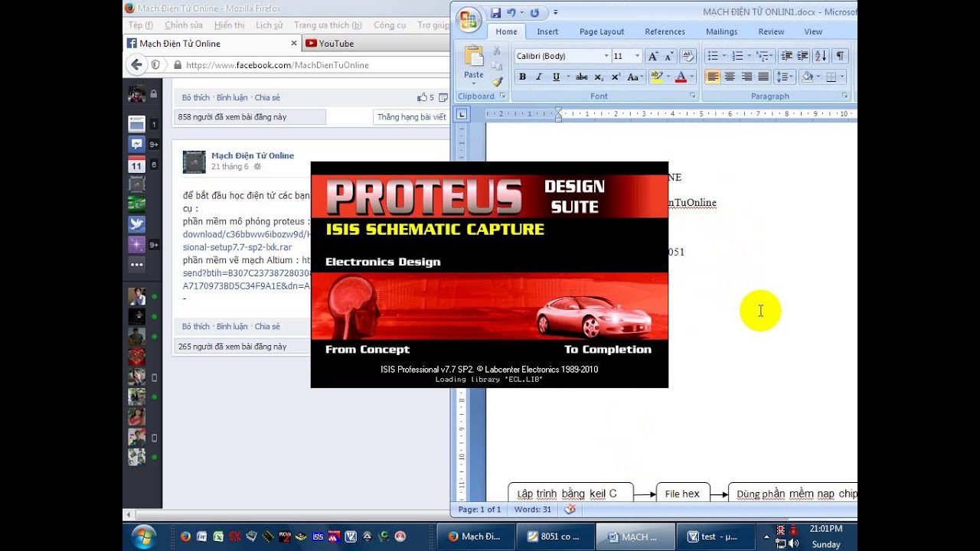Open volume control in system tray
This screenshot has height=551, width=980.
click(795, 544)
